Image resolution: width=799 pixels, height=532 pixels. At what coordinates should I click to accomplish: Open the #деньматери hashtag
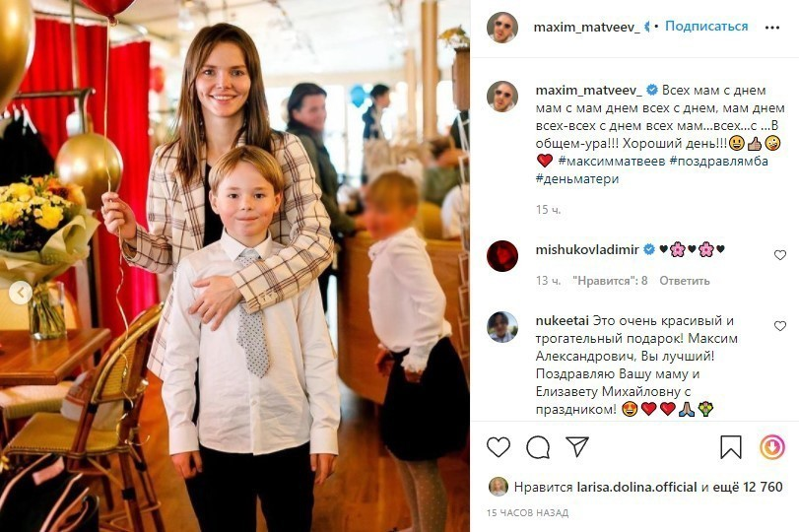(576, 179)
